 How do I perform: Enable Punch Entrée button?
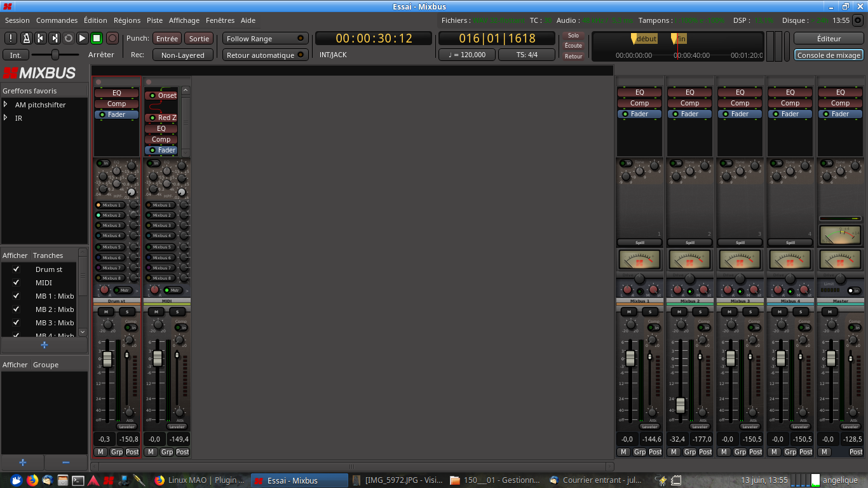point(167,38)
